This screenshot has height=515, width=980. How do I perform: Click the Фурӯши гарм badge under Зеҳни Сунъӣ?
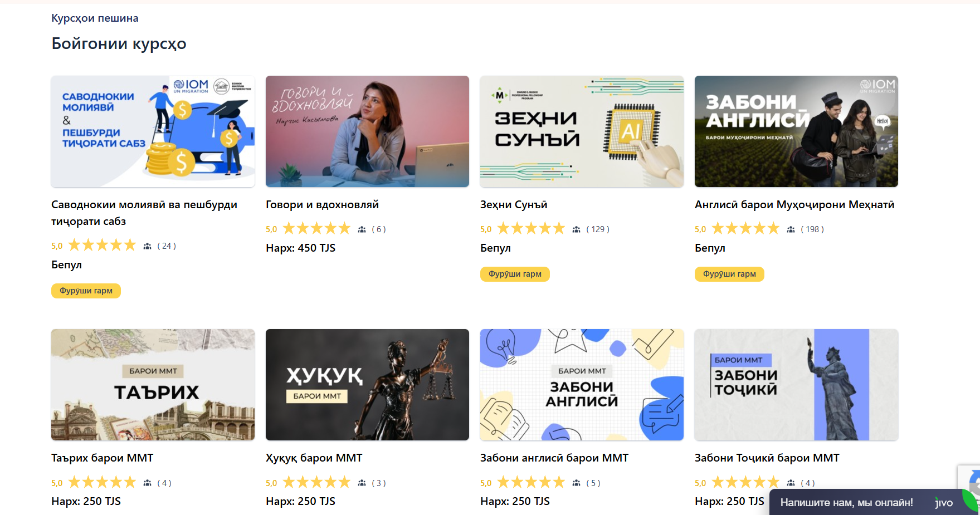(x=515, y=274)
